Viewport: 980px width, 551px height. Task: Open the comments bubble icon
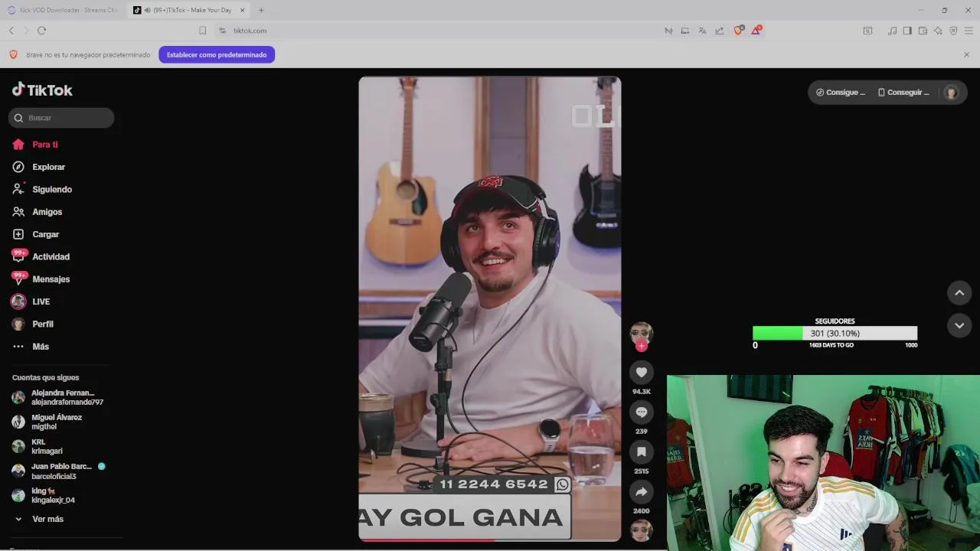pyautogui.click(x=642, y=412)
